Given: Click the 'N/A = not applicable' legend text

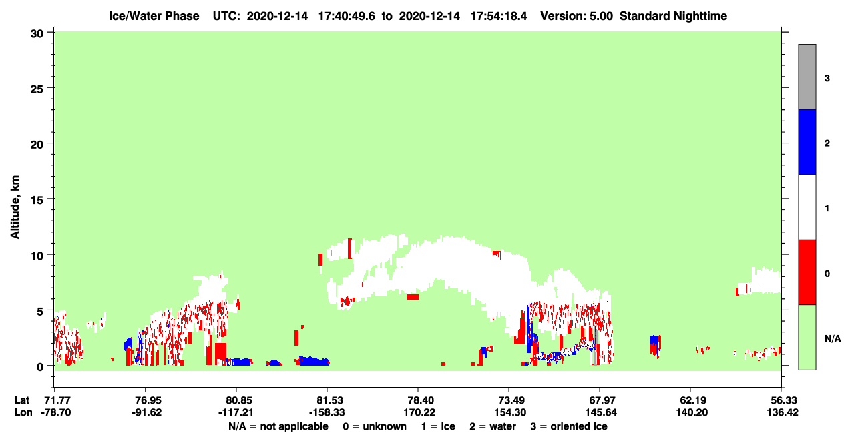Looking at the screenshot, I should pyautogui.click(x=278, y=426).
